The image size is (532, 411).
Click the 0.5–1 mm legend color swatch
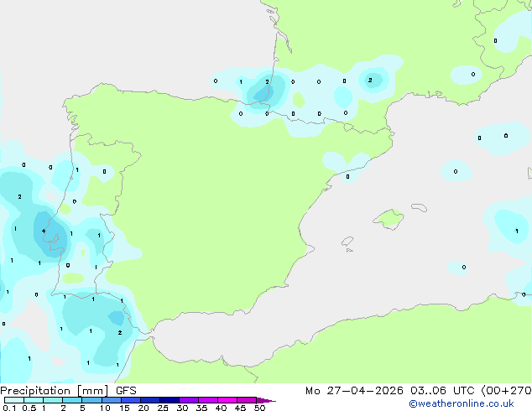34,400
